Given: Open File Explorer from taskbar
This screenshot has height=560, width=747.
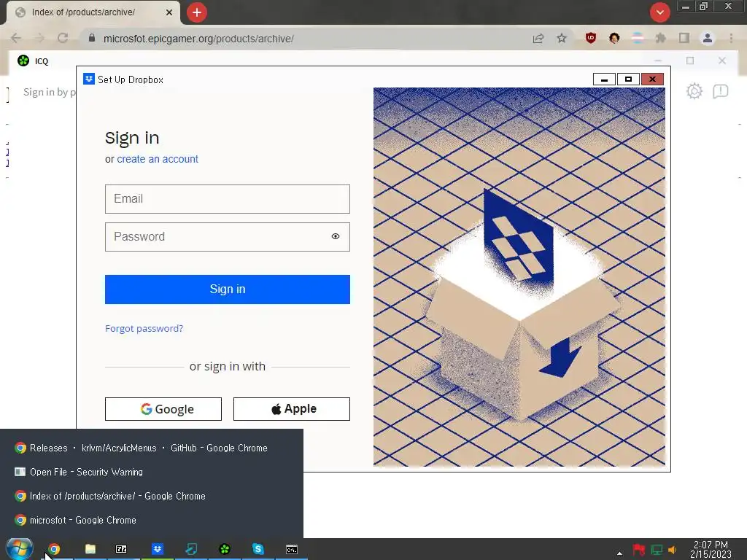Looking at the screenshot, I should (90, 549).
